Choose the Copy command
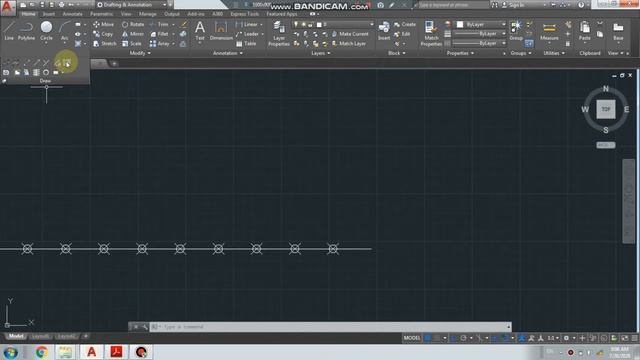 click(103, 34)
